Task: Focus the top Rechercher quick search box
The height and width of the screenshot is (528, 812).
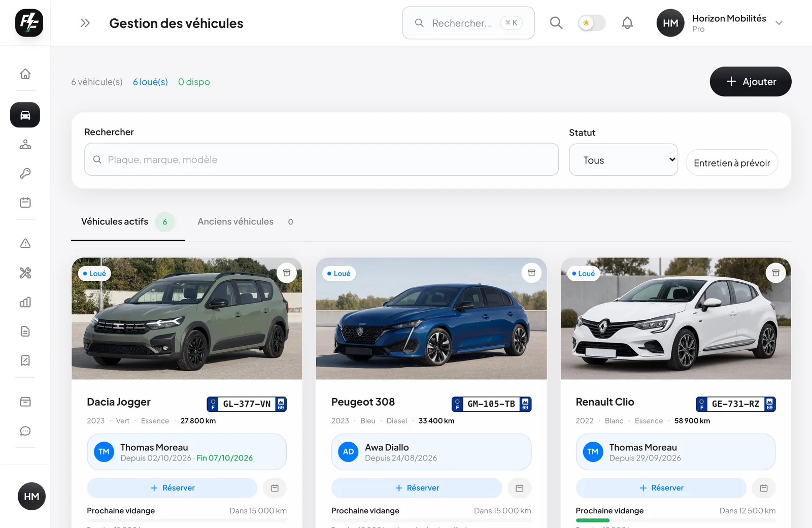Action: click(x=468, y=23)
